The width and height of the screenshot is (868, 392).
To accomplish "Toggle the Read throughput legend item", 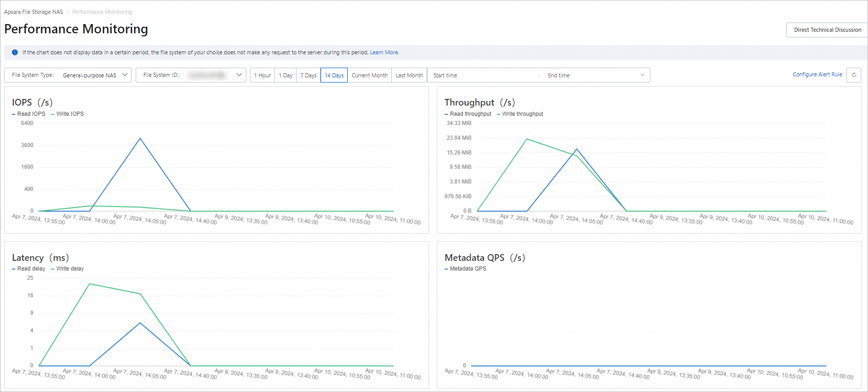I will [468, 114].
